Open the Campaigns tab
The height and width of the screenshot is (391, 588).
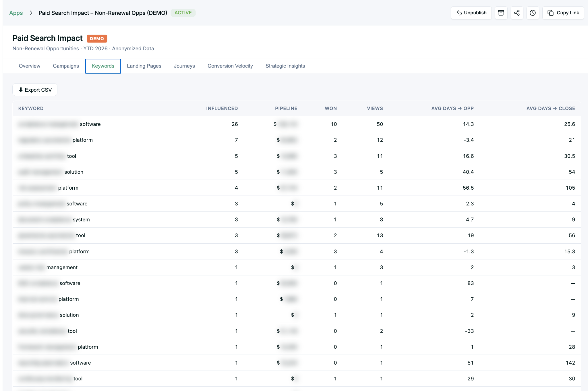click(x=65, y=66)
